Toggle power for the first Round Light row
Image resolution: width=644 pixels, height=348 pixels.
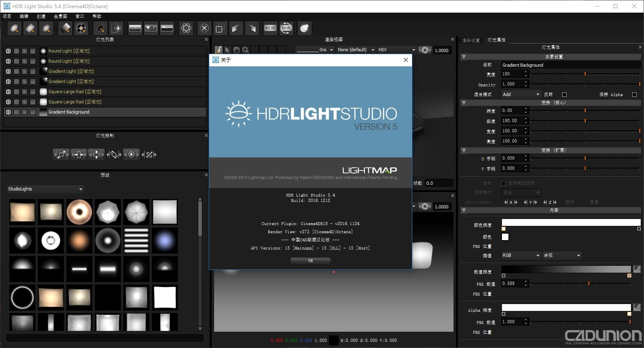click(x=8, y=51)
